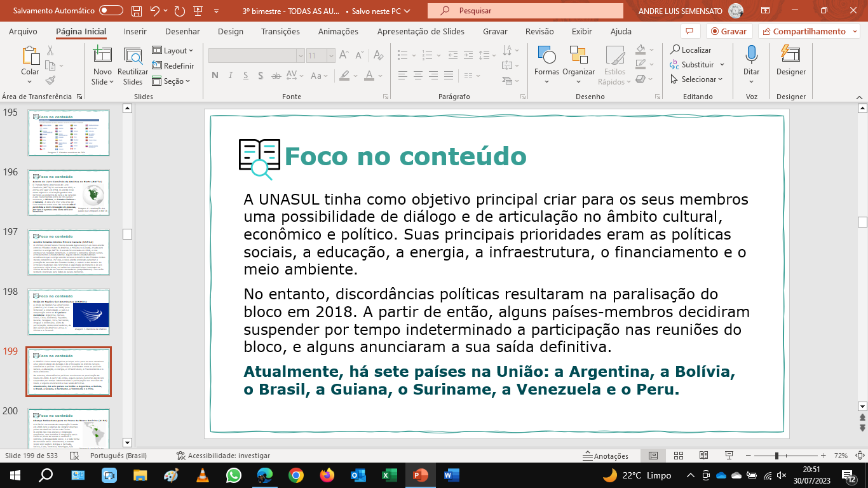Open Chrome from the taskbar
The width and height of the screenshot is (868, 488).
[295, 475]
